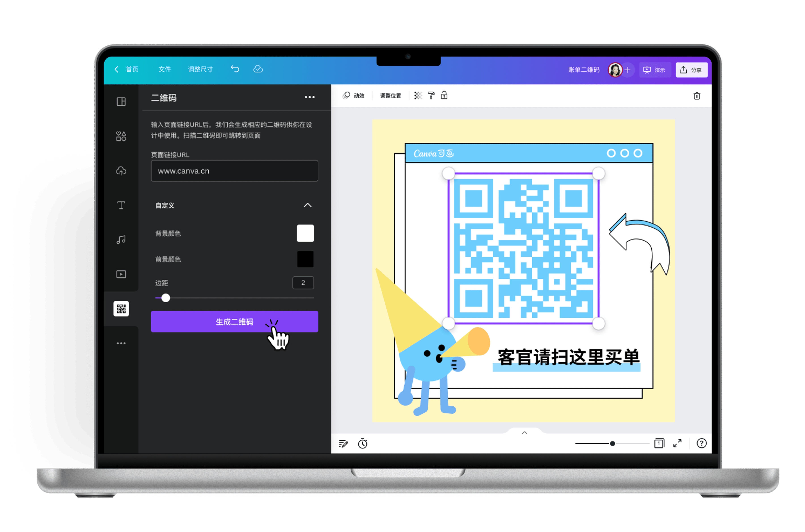Click the 账单二维码 design title
805x532 pixels.
[x=583, y=70]
